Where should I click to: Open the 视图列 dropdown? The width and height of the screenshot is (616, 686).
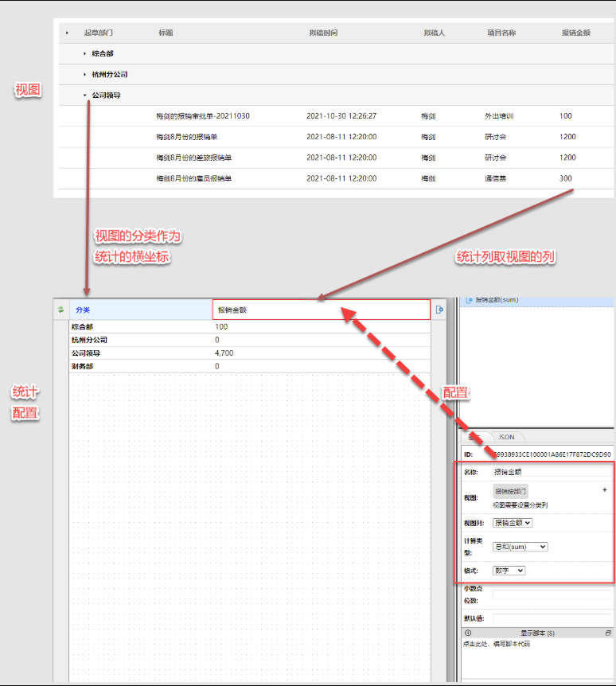point(513,523)
